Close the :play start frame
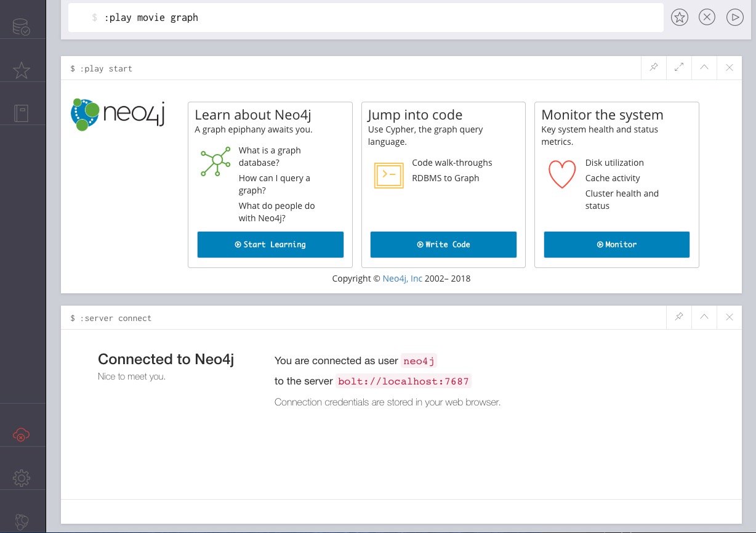Screen dimensions: 756x533 coord(730,68)
